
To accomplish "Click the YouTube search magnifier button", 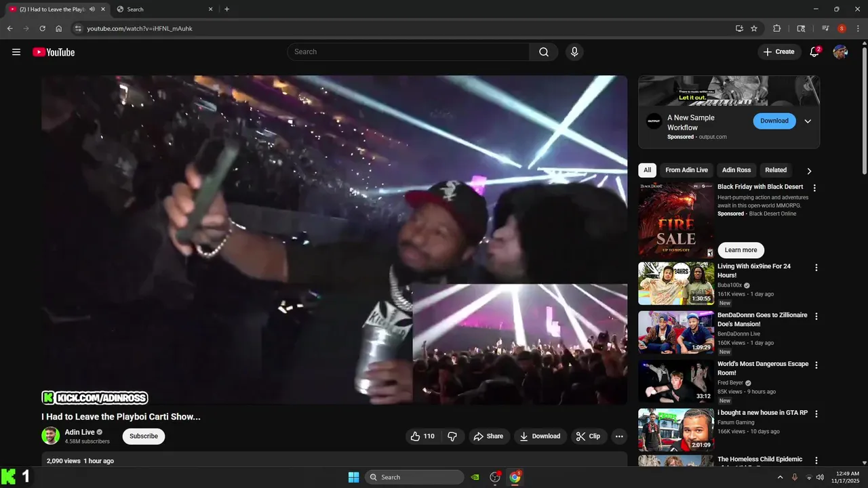I will click(x=544, y=52).
